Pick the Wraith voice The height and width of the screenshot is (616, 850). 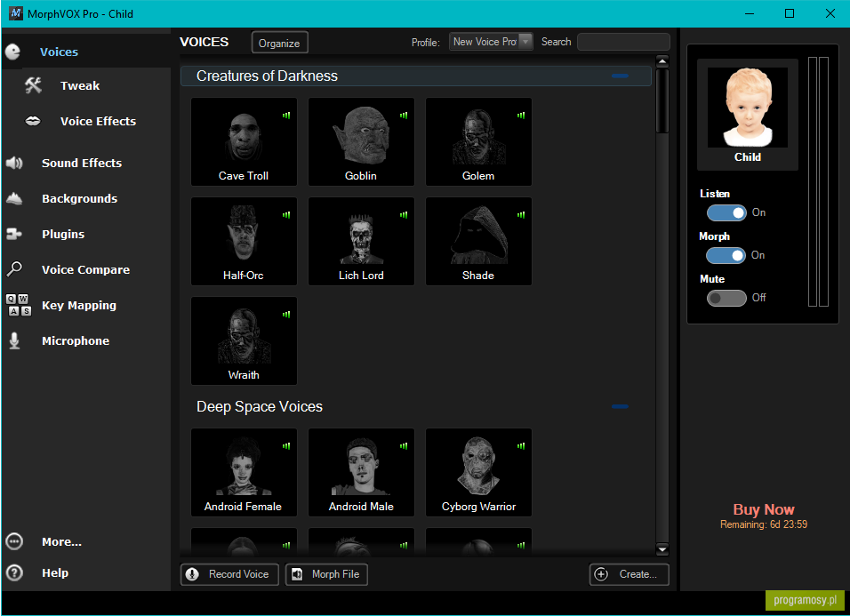pyautogui.click(x=244, y=340)
